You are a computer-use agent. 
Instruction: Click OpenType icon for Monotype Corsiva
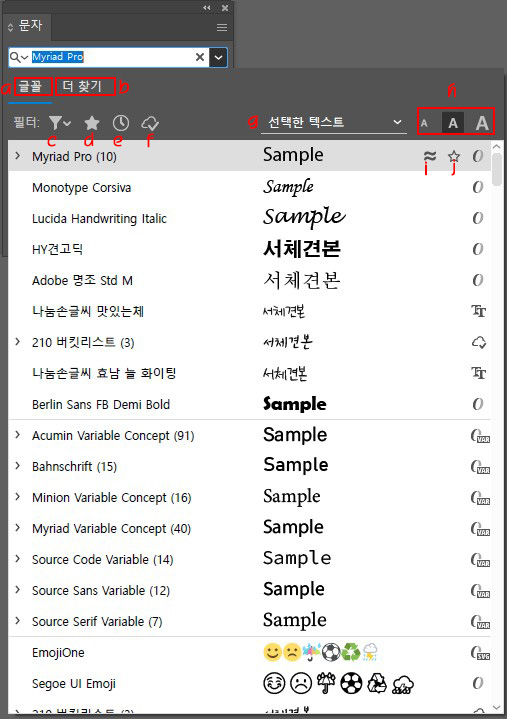478,187
